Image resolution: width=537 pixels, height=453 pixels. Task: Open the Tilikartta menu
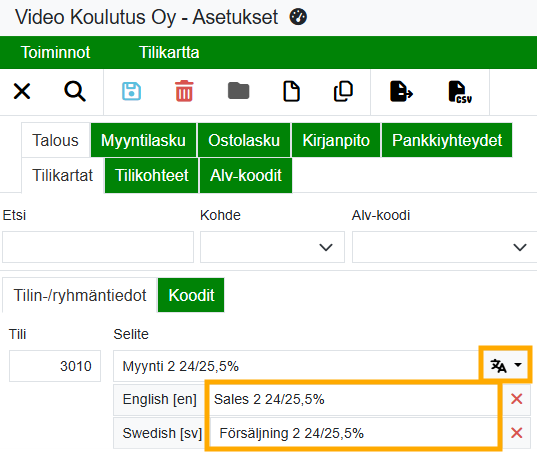pos(169,52)
